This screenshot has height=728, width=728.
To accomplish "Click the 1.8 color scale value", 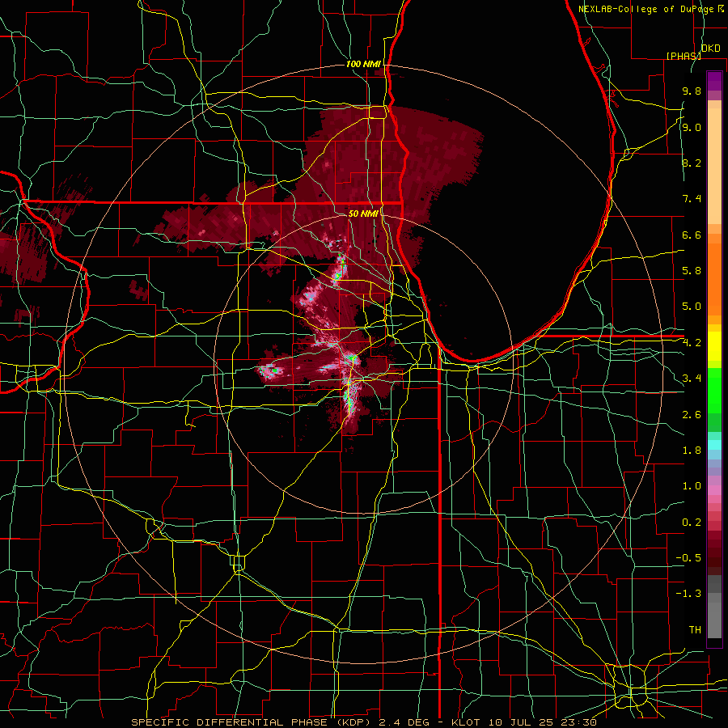I will pyautogui.click(x=692, y=451).
